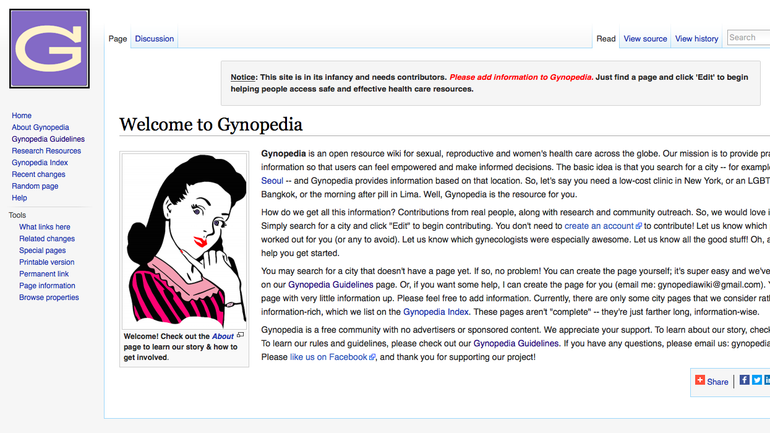Click the About link in image caption
Image resolution: width=770 pixels, height=433 pixels.
point(223,336)
